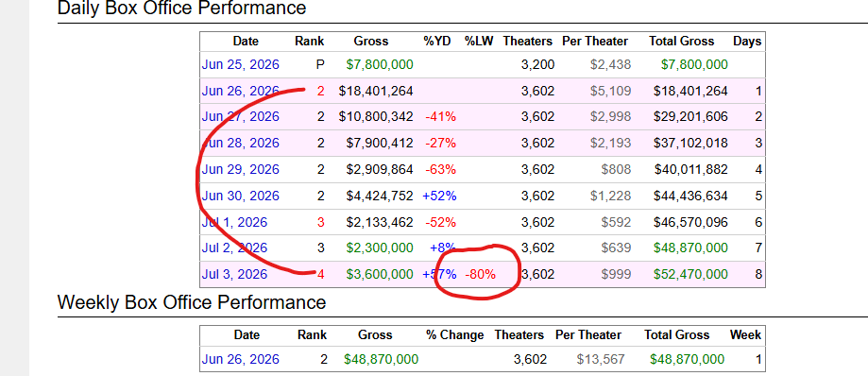The height and width of the screenshot is (376, 868).
Task: Click the 3,200 theaters count
Action: [x=537, y=65]
